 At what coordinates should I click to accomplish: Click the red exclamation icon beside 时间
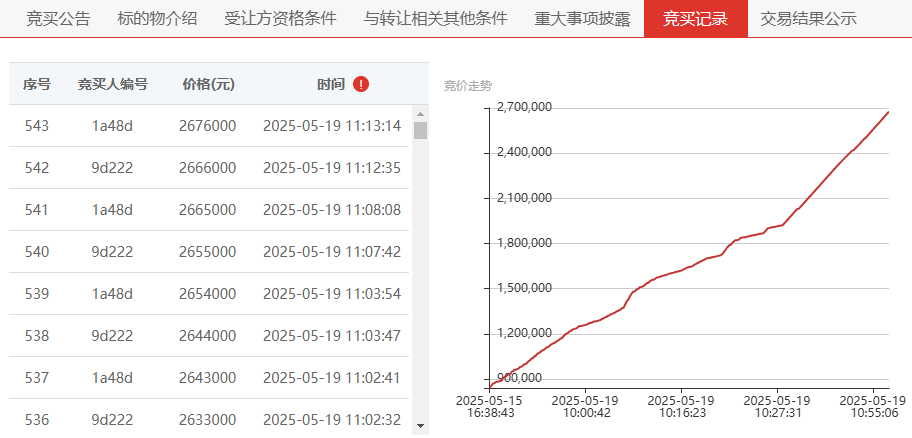click(x=361, y=84)
